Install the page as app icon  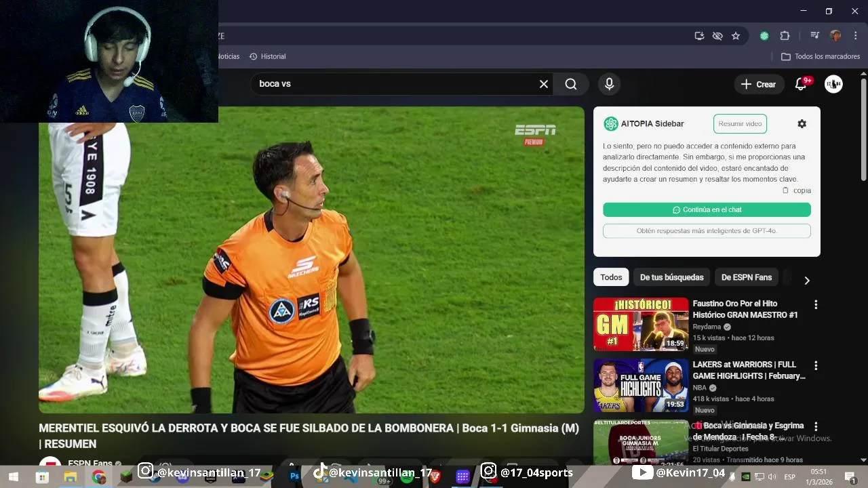(x=699, y=36)
